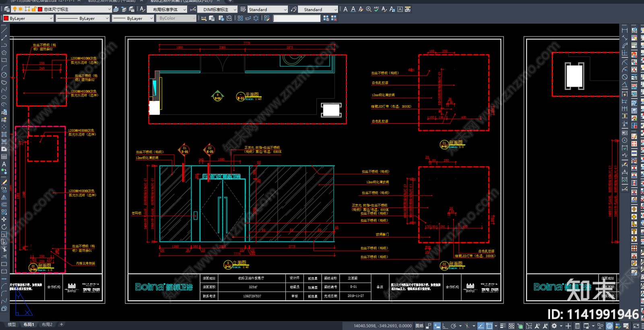Select the Multiline Text A tool
The image size is (644, 330).
tap(4, 164)
